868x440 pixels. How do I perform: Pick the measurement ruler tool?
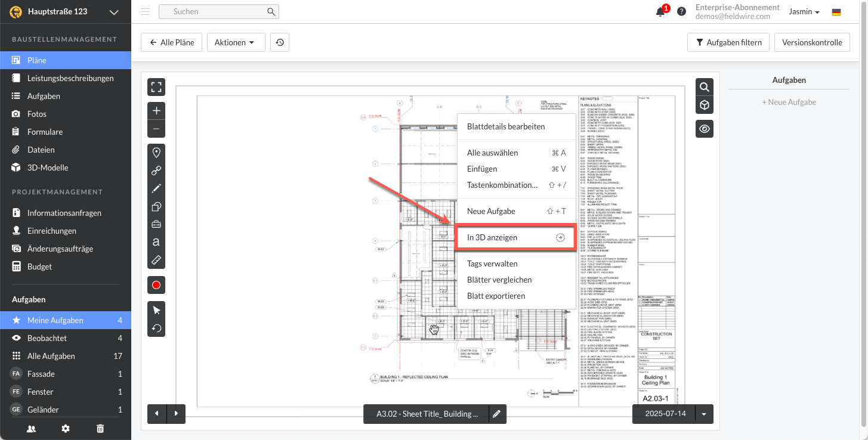pyautogui.click(x=156, y=260)
